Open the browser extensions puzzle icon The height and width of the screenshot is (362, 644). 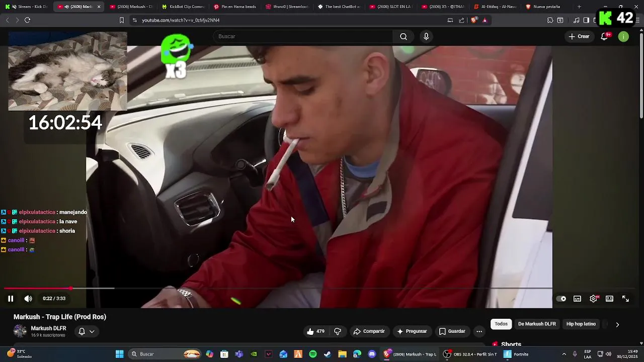(550, 20)
